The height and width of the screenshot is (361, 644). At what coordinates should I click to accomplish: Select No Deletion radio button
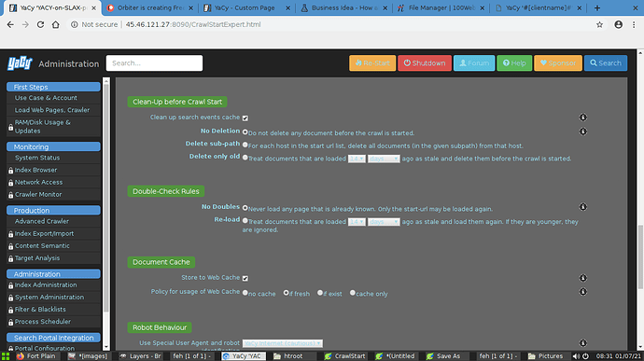pos(245,132)
